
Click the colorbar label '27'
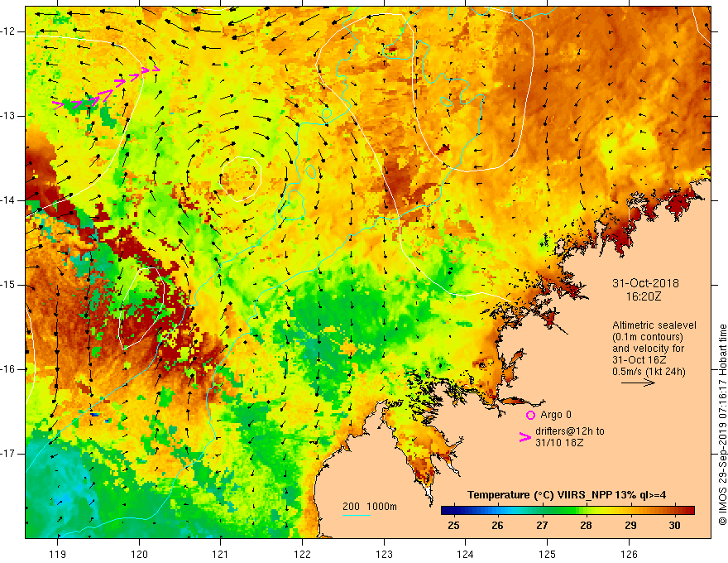click(x=542, y=526)
